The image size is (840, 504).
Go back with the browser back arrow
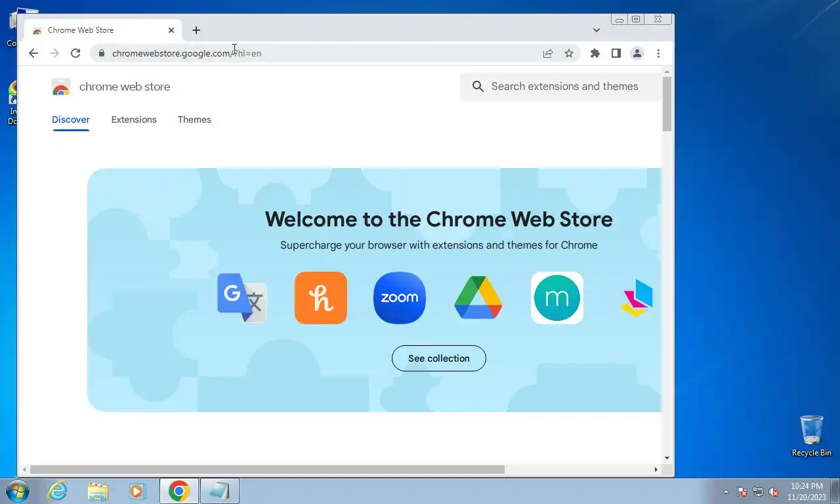(x=33, y=53)
